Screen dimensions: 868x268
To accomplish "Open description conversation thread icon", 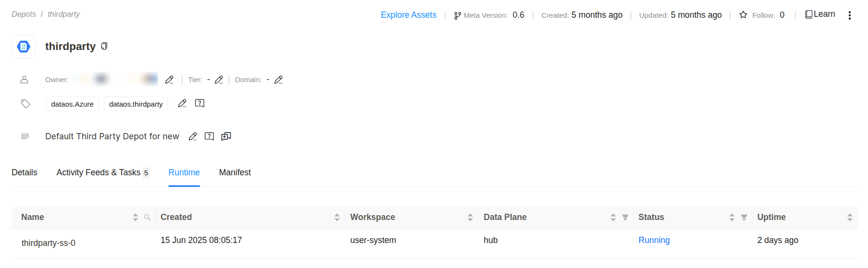I will [x=226, y=136].
